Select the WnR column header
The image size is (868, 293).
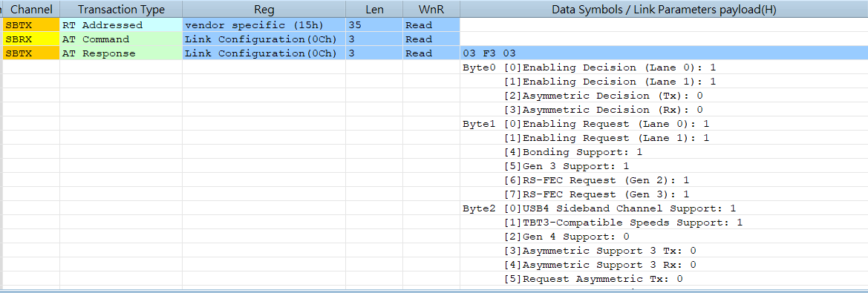(431, 10)
